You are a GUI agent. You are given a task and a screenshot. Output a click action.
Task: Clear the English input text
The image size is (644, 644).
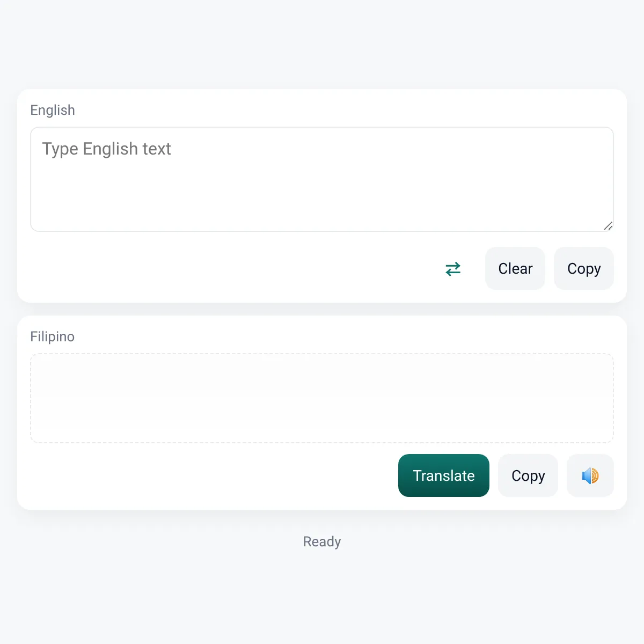coord(515,268)
